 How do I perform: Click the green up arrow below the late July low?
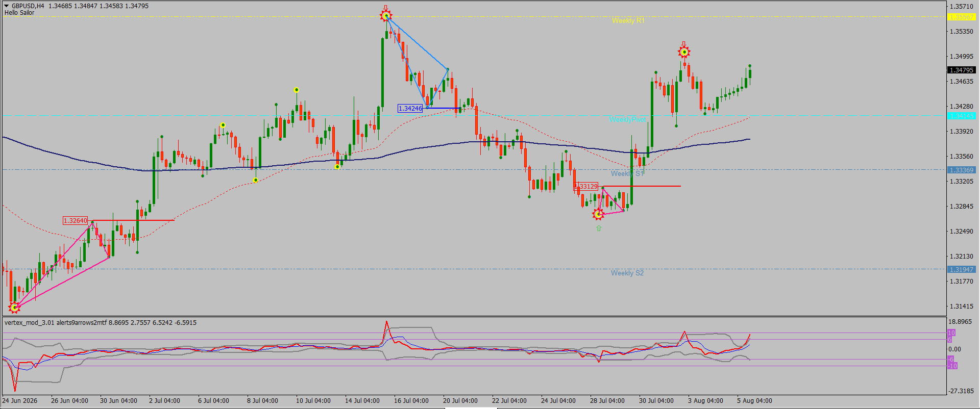click(x=599, y=228)
